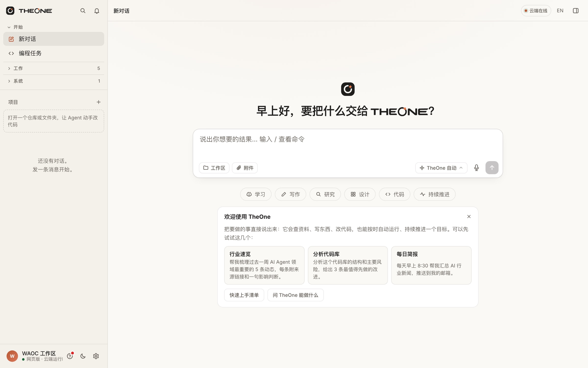The image size is (588, 368).
Task: Open settings via the gear icon
Action: click(96, 356)
